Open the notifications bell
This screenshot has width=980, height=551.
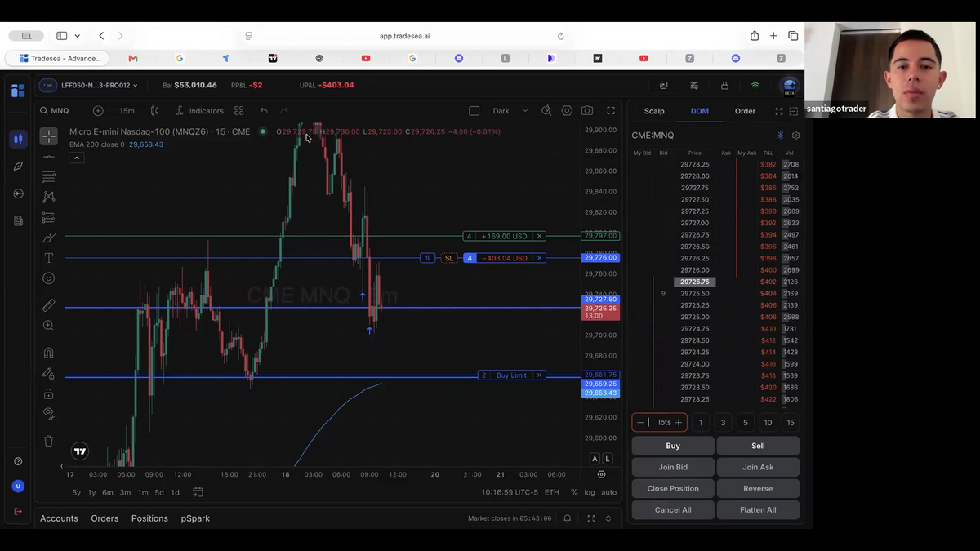tap(568, 518)
